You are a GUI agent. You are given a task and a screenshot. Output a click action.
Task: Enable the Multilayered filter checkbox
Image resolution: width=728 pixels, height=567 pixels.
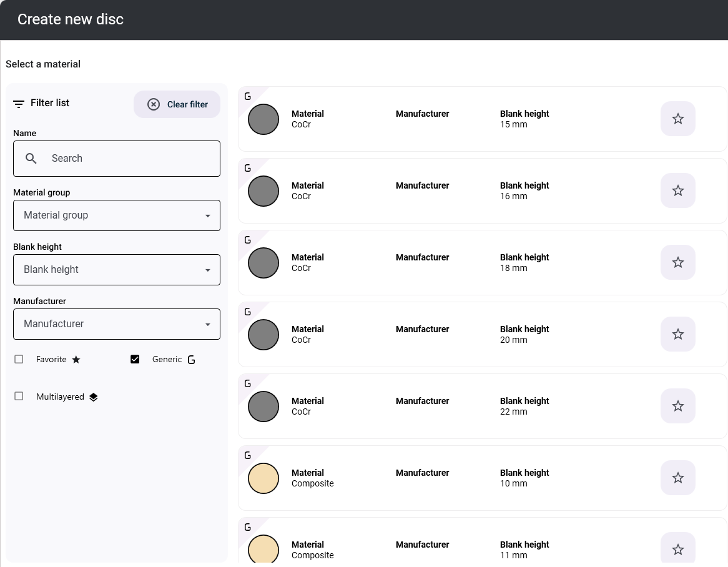19,396
